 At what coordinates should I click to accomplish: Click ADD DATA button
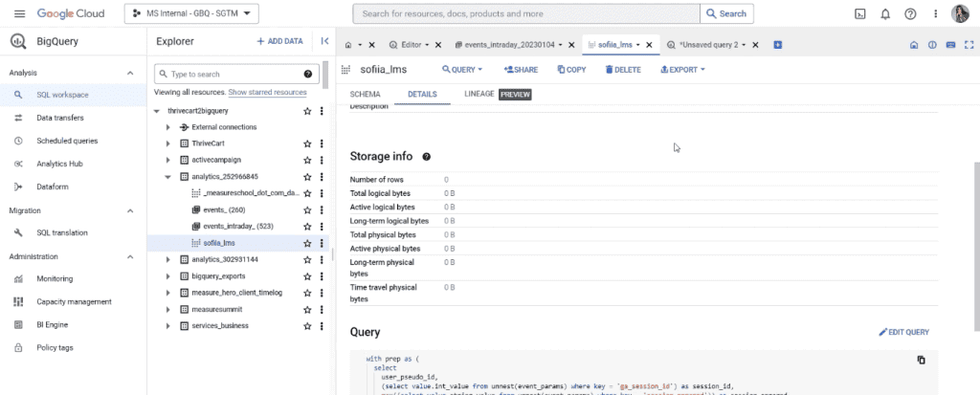click(280, 41)
